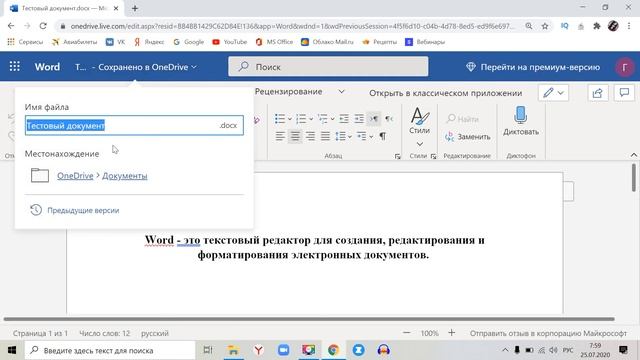Viewport: 640px width, 360px height.
Task: Open Chrome from the taskbar
Action: (333, 350)
